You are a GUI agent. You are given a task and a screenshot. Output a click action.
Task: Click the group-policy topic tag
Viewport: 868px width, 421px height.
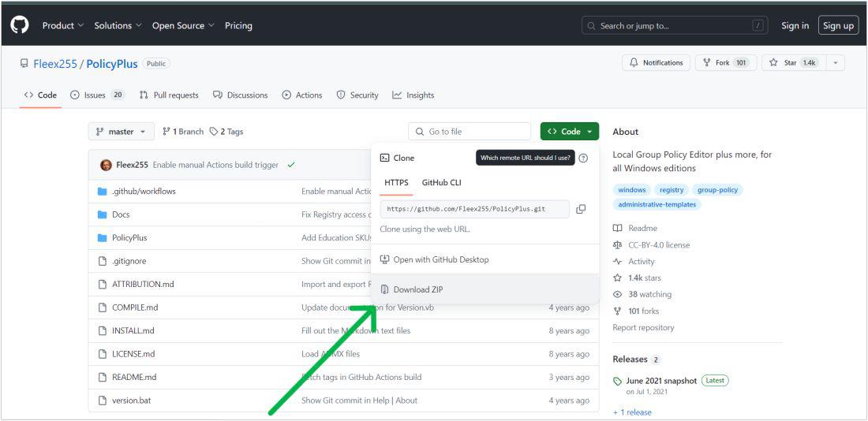(717, 190)
